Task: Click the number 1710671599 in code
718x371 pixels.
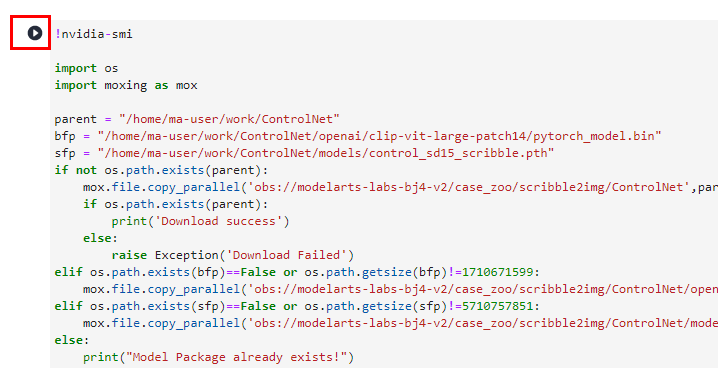Action: point(498,273)
